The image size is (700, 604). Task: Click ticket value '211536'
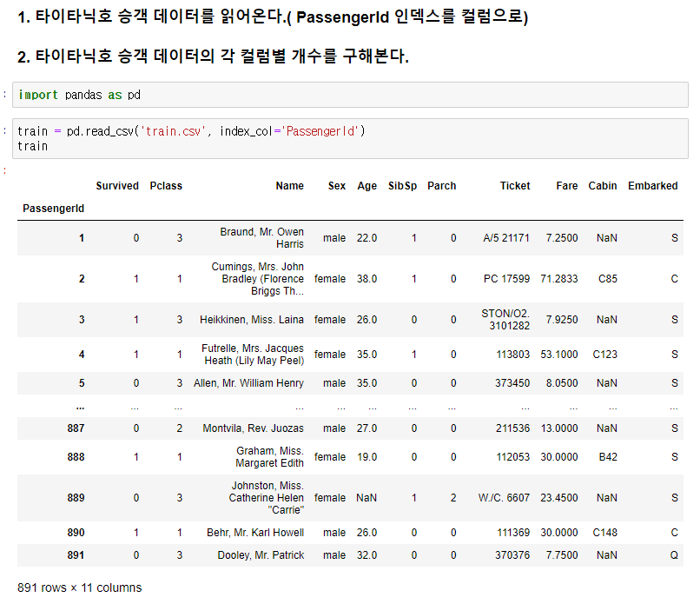pyautogui.click(x=513, y=428)
